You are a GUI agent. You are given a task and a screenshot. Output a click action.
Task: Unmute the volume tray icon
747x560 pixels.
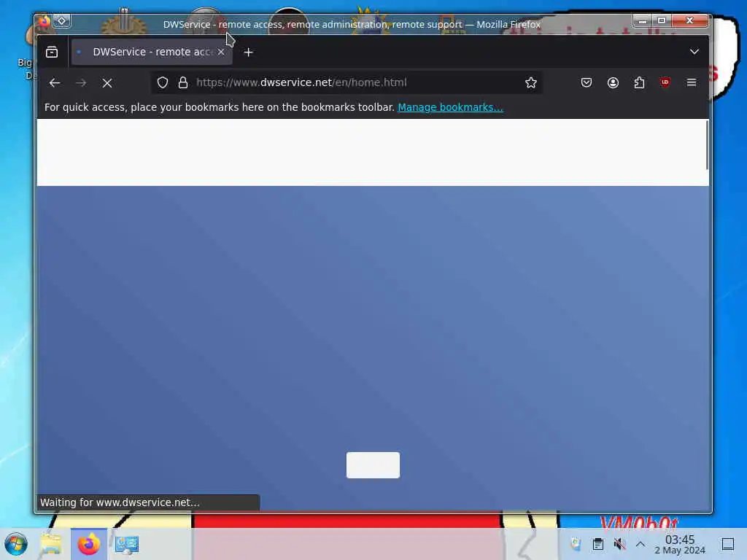619,544
